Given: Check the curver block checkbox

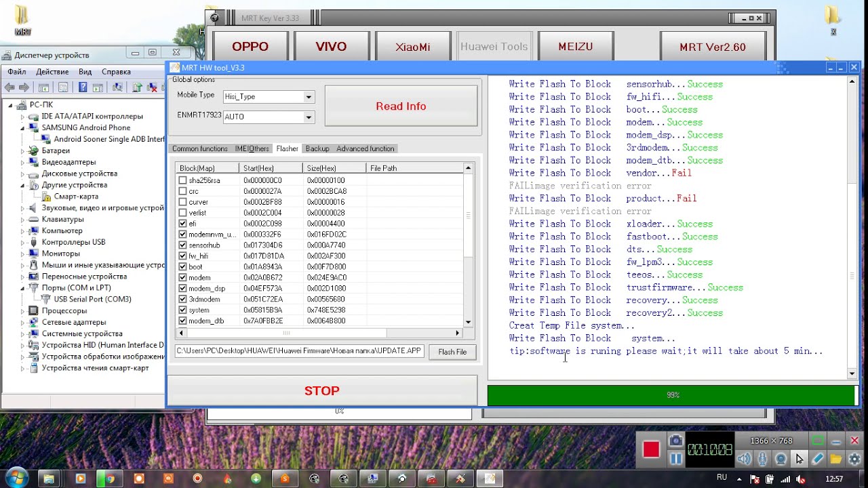Looking at the screenshot, I should point(182,202).
